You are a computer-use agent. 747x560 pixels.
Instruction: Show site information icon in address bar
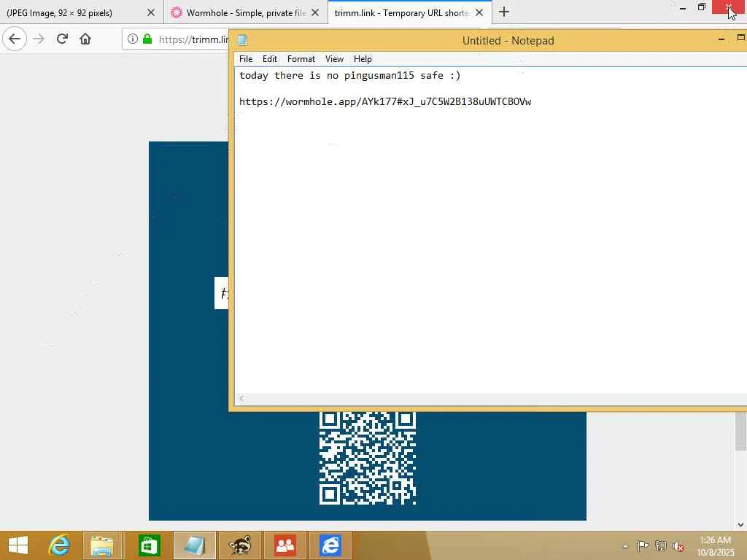pyautogui.click(x=133, y=39)
